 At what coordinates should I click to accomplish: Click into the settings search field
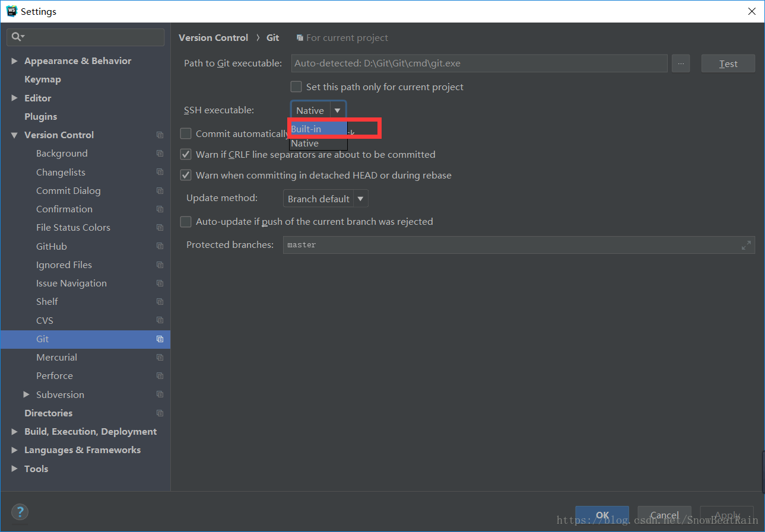(85, 37)
